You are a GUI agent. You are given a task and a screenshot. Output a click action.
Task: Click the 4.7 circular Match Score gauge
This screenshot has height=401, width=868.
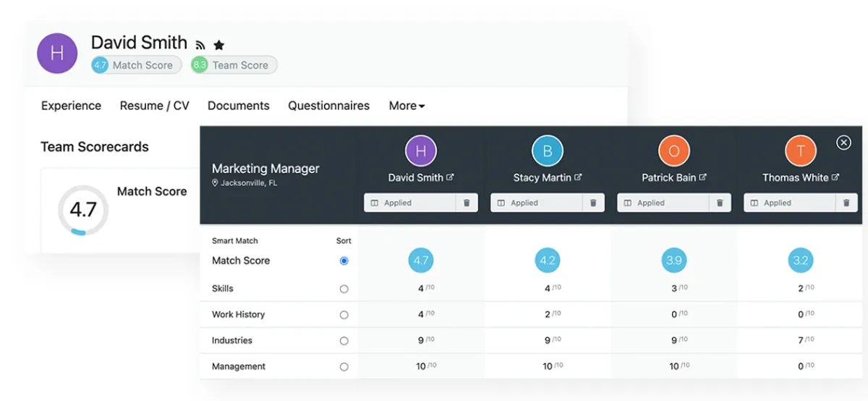coord(83,210)
